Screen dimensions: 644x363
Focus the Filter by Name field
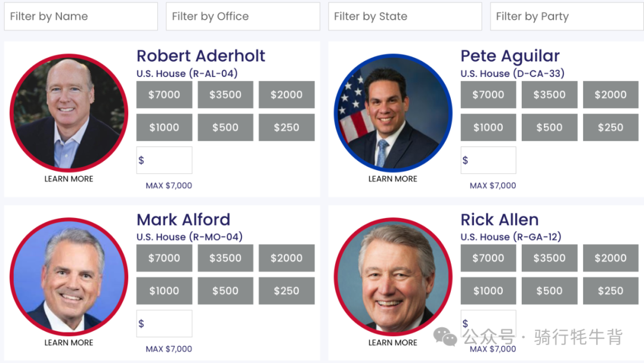[x=81, y=17]
